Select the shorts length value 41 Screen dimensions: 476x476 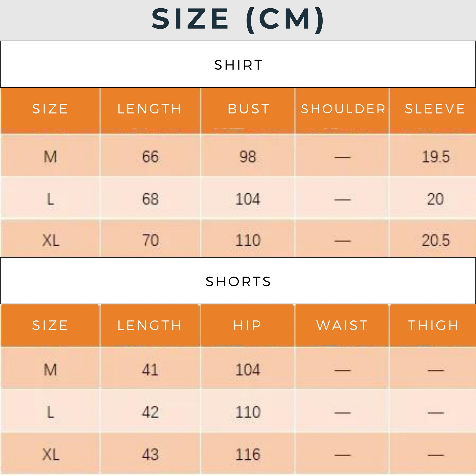(150, 370)
